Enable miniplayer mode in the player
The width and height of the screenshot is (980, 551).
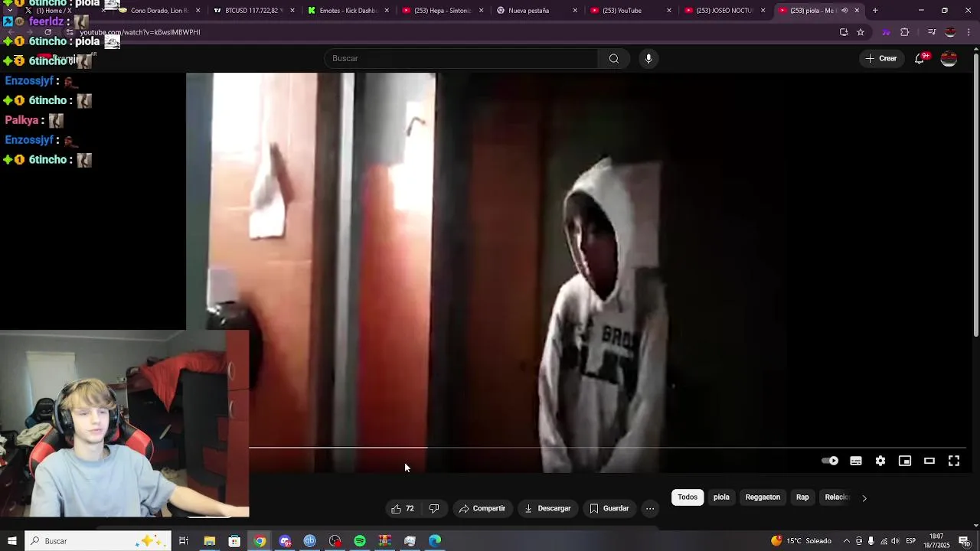(905, 461)
